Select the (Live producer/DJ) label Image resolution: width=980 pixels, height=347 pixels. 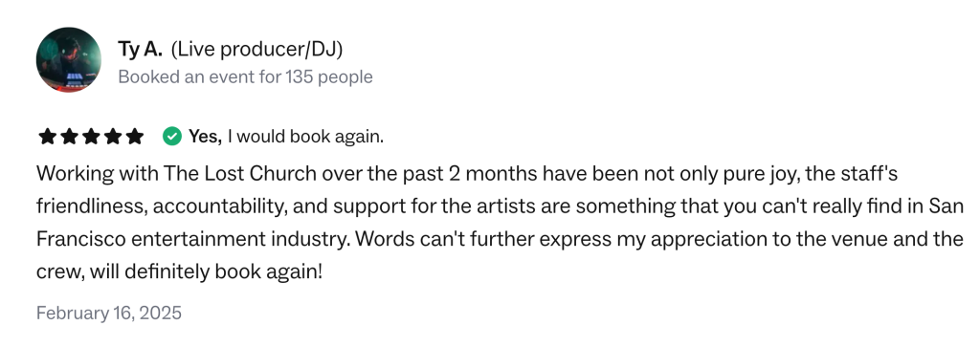pos(256,50)
